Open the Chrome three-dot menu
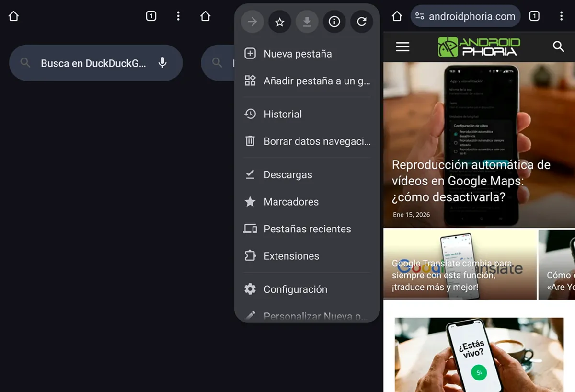 (x=562, y=16)
